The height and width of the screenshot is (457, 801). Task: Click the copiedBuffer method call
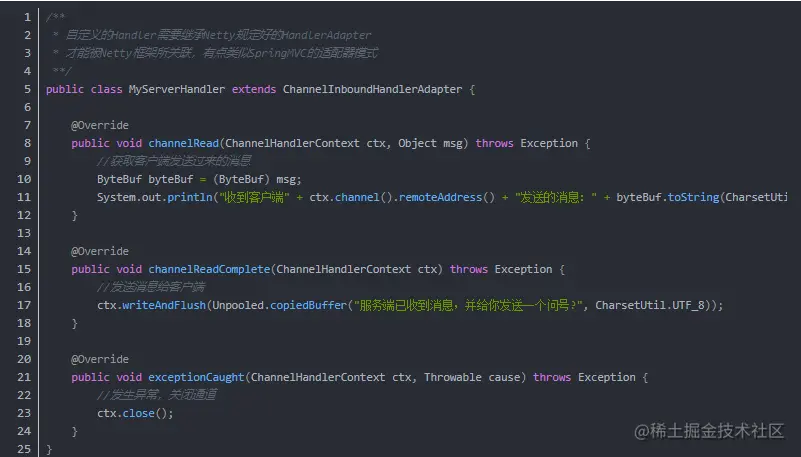click(308, 305)
